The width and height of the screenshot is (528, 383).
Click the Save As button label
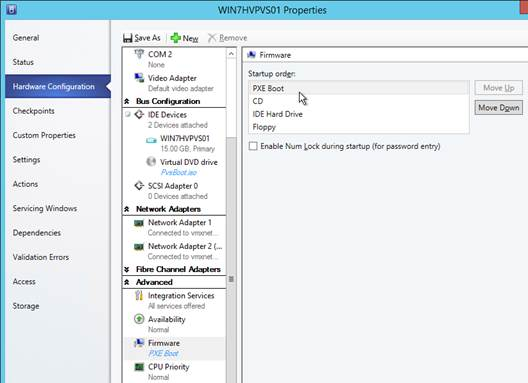tap(147, 38)
